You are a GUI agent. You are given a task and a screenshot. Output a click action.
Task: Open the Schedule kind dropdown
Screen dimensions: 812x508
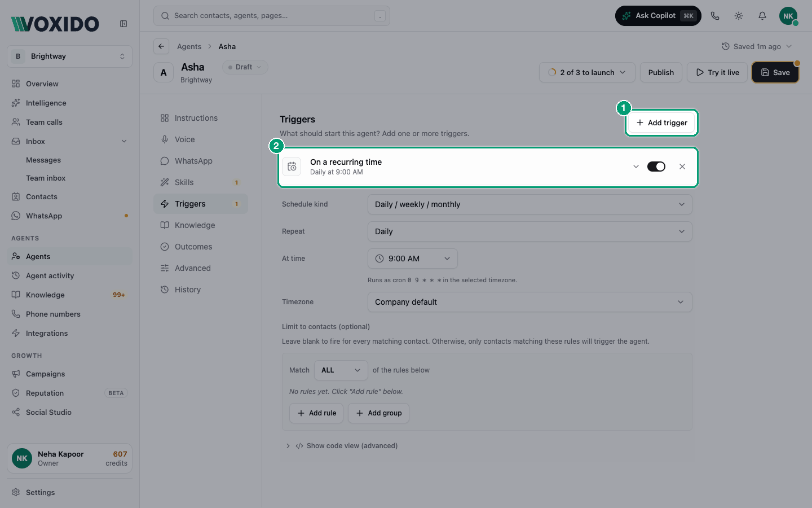530,204
